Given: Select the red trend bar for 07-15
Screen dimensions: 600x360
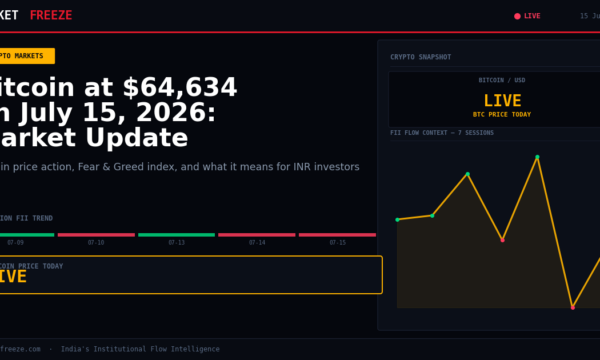Looking at the screenshot, I should 337,235.
